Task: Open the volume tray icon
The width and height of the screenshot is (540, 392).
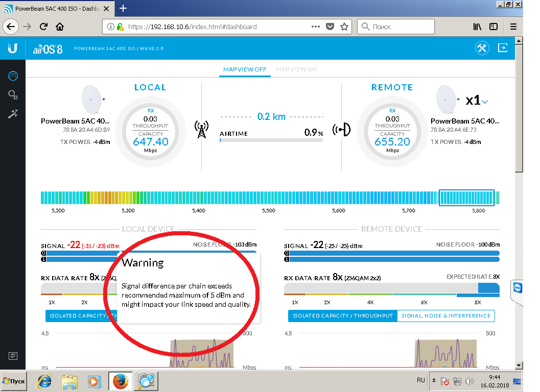Action: click(469, 381)
